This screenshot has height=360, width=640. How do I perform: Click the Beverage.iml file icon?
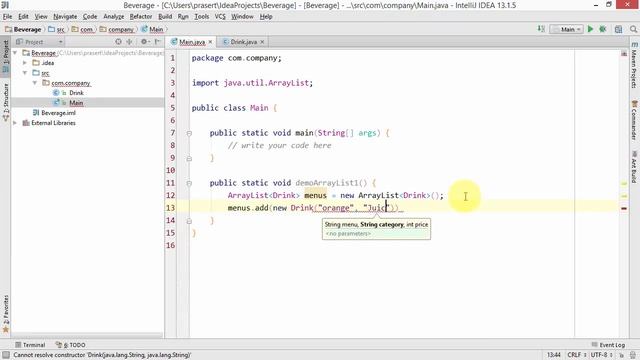coord(36,113)
